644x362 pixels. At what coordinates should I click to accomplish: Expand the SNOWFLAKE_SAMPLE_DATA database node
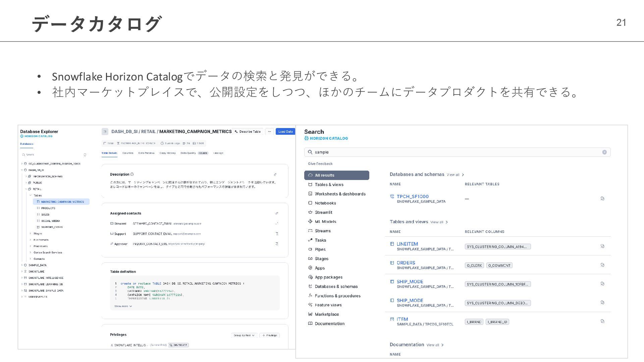[x=22, y=291]
